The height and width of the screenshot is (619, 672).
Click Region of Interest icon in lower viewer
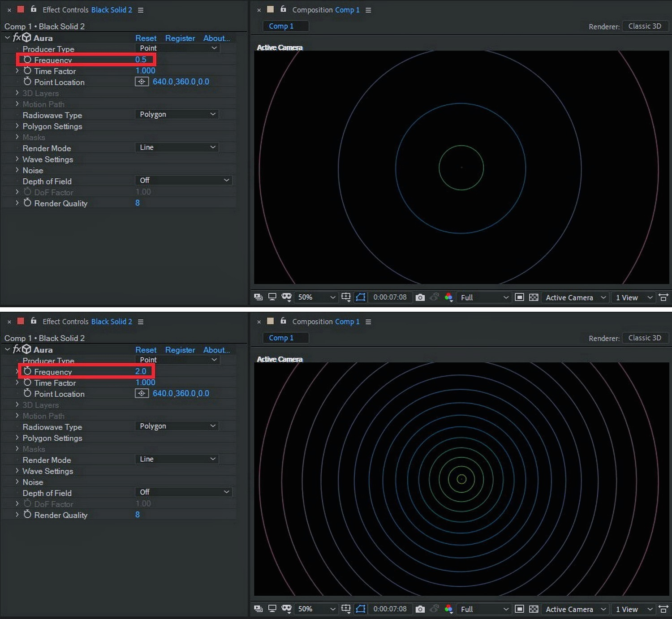click(519, 609)
